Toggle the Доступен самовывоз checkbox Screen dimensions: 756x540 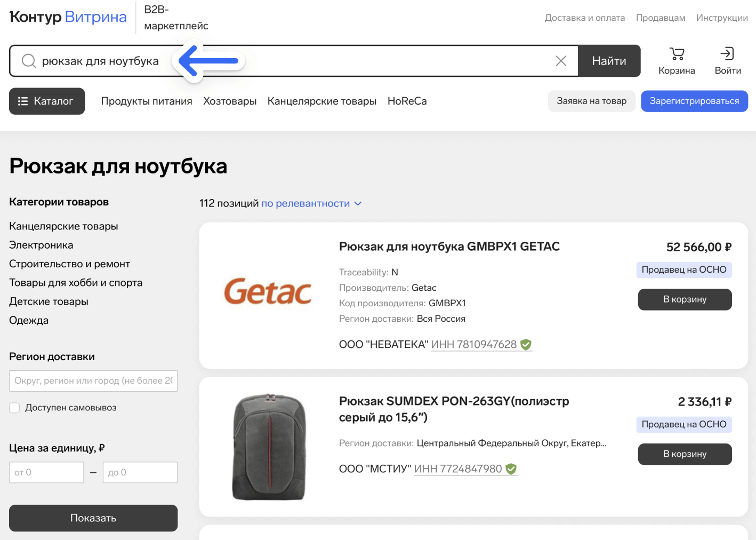coord(15,408)
